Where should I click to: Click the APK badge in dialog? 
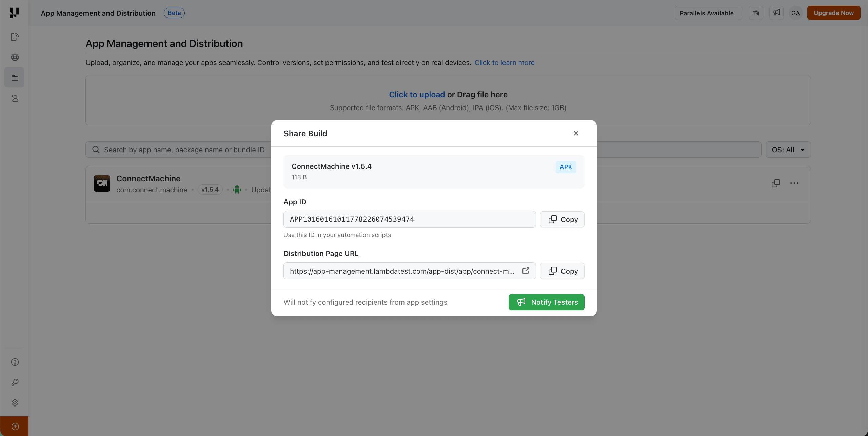[x=566, y=167]
